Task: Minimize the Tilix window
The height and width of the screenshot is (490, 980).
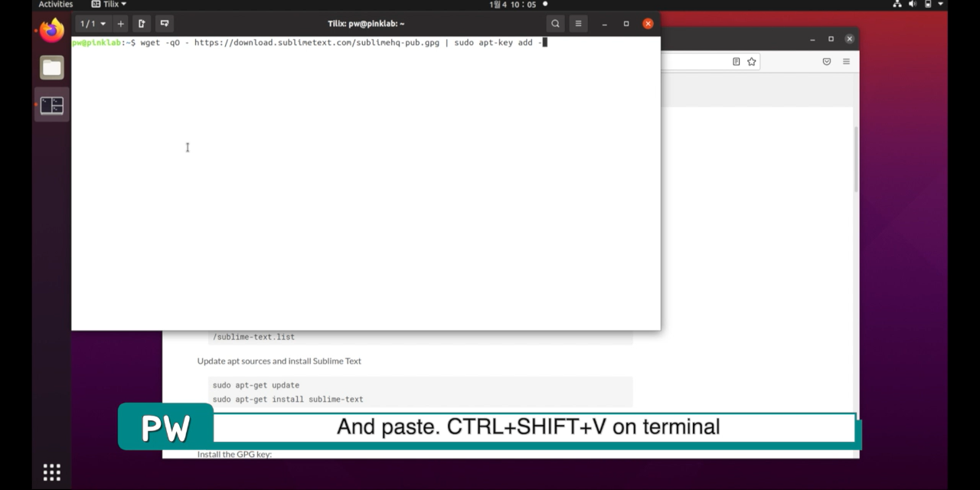Action: tap(604, 24)
